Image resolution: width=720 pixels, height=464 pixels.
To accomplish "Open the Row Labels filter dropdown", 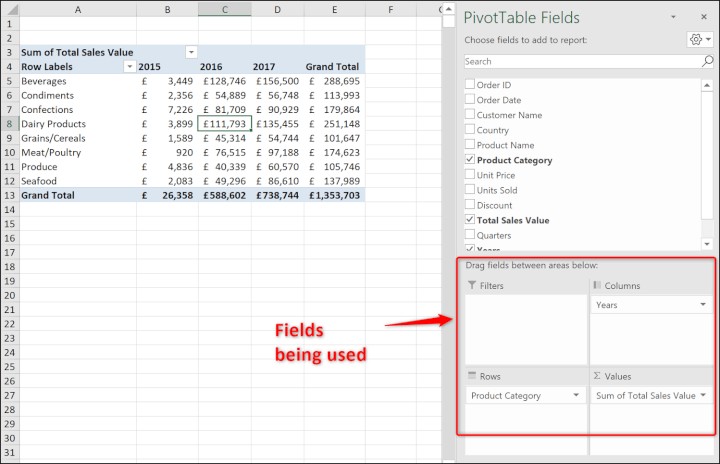I will [x=130, y=67].
